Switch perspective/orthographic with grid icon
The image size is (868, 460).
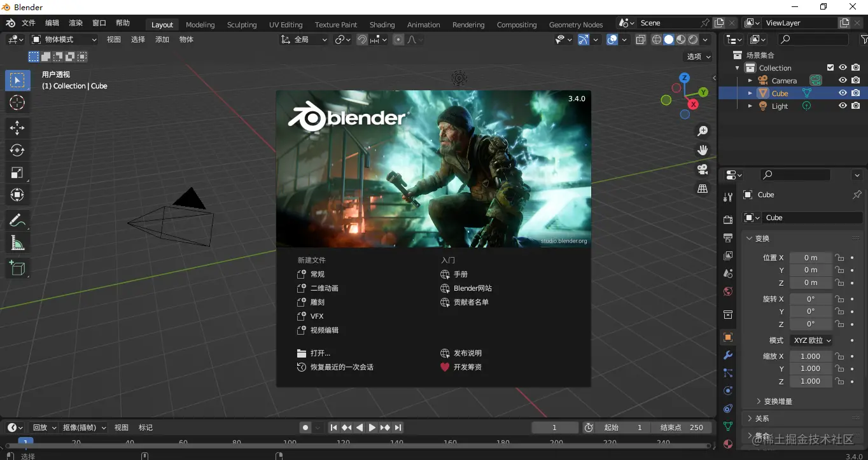(x=703, y=188)
